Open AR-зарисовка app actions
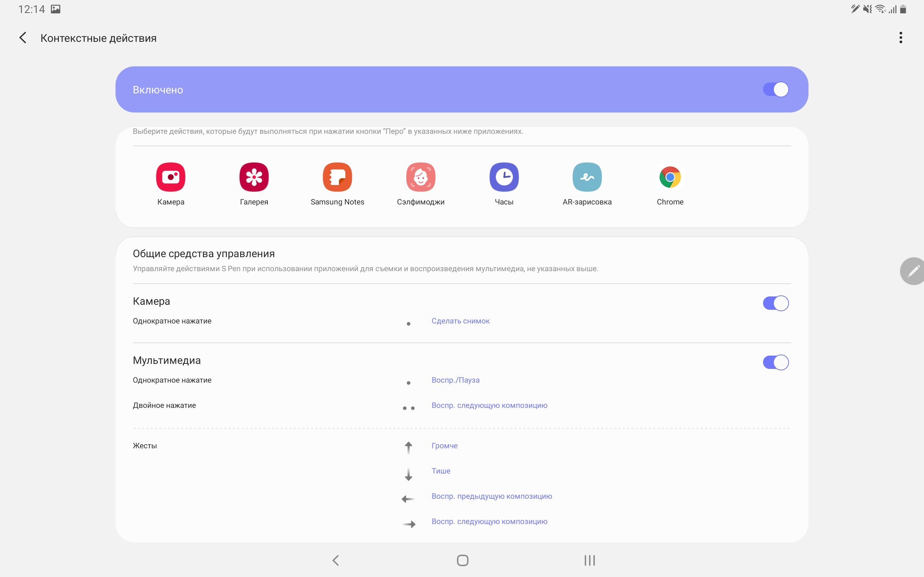This screenshot has width=924, height=577. pos(587,177)
